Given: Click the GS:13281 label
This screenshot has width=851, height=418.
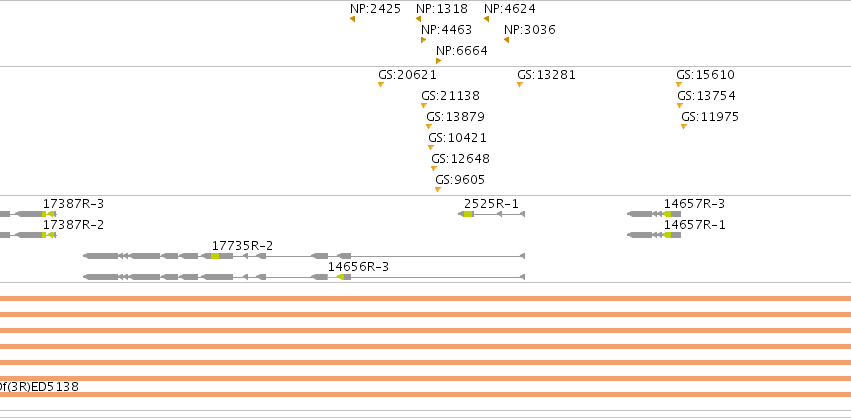Looking at the screenshot, I should (x=546, y=74).
